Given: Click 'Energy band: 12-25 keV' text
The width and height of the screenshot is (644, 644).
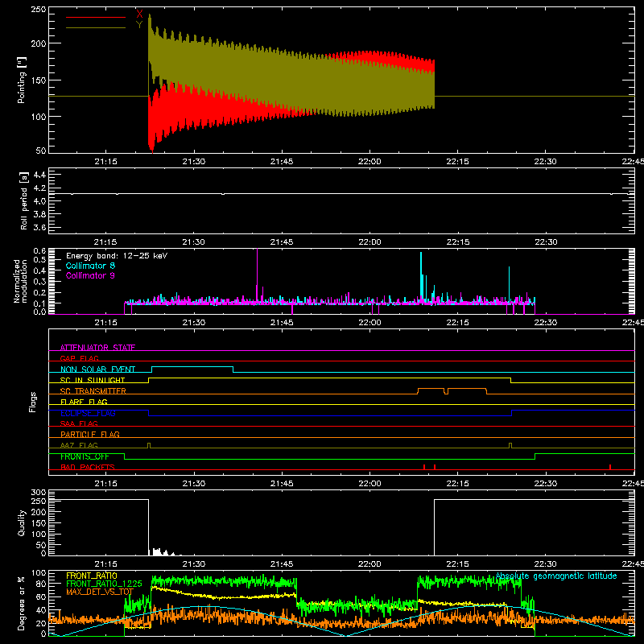Looking at the screenshot, I should coord(117,256).
